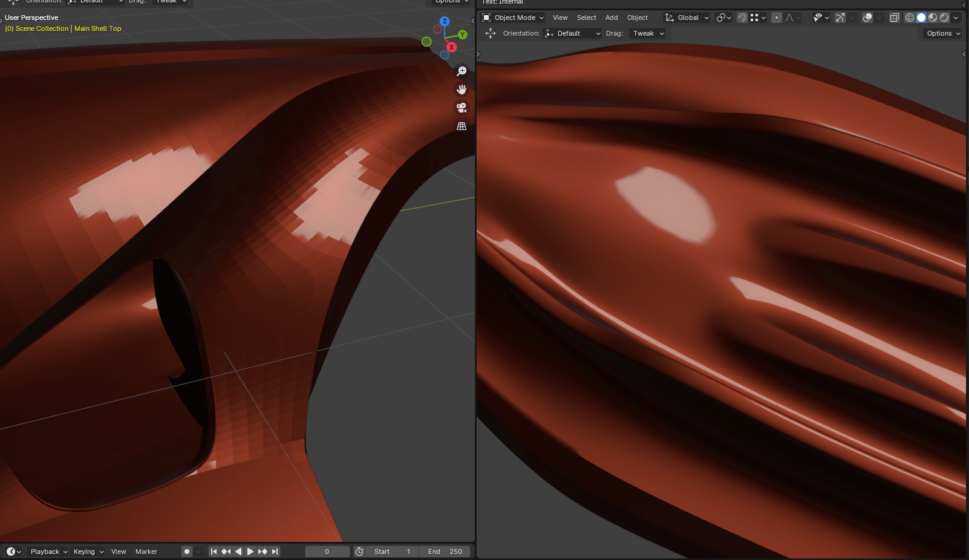
Task: Select wireframe shading mode
Action: (x=909, y=18)
